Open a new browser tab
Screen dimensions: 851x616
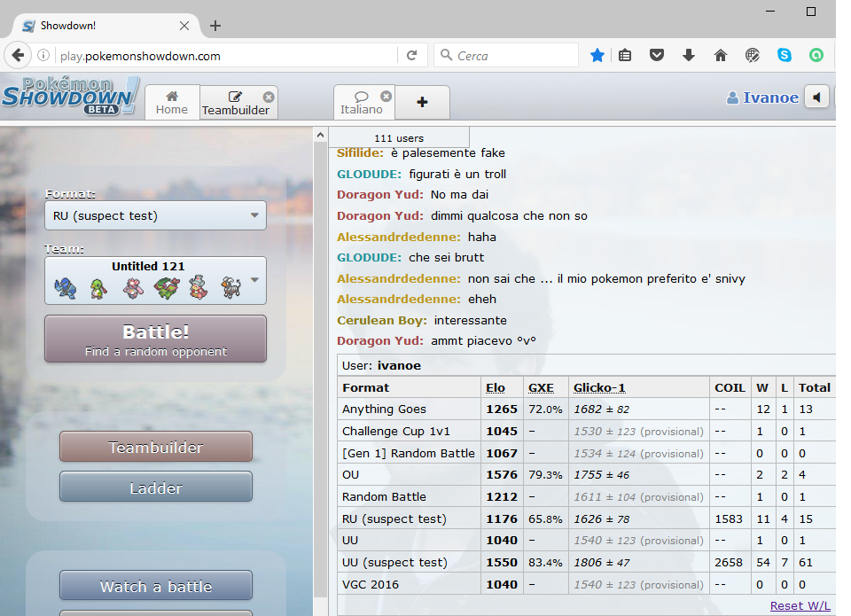215,26
